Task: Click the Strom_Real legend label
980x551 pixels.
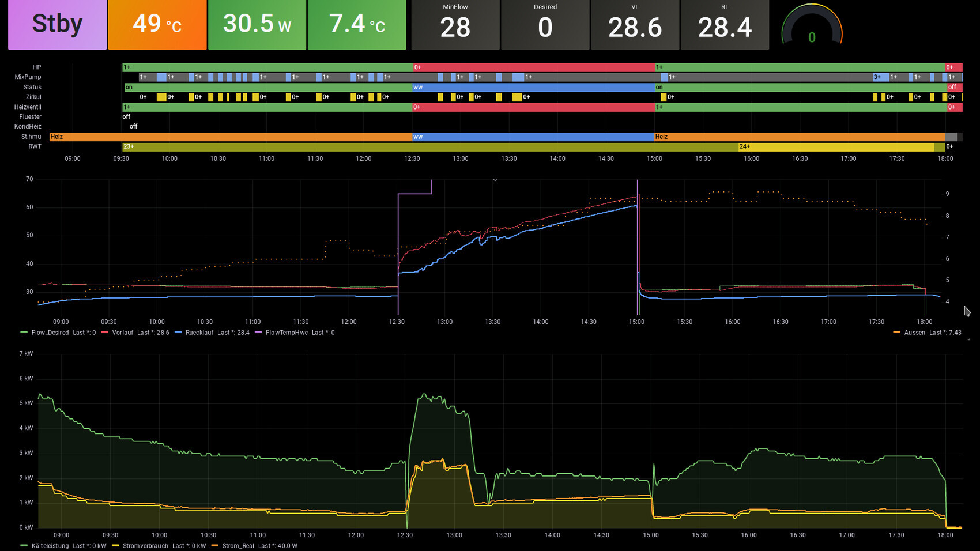Action: click(238, 546)
